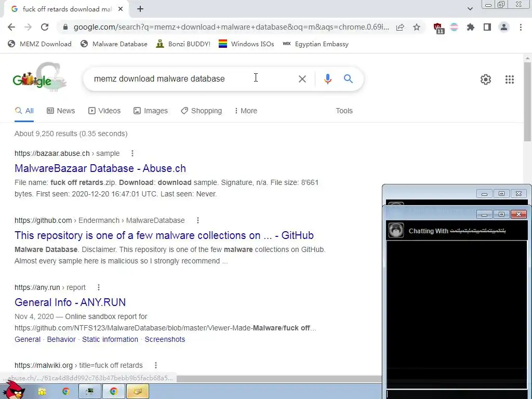The height and width of the screenshot is (399, 532).
Task: Open MalwareBazaar Database - Abuse.ch result
Action: (x=100, y=168)
